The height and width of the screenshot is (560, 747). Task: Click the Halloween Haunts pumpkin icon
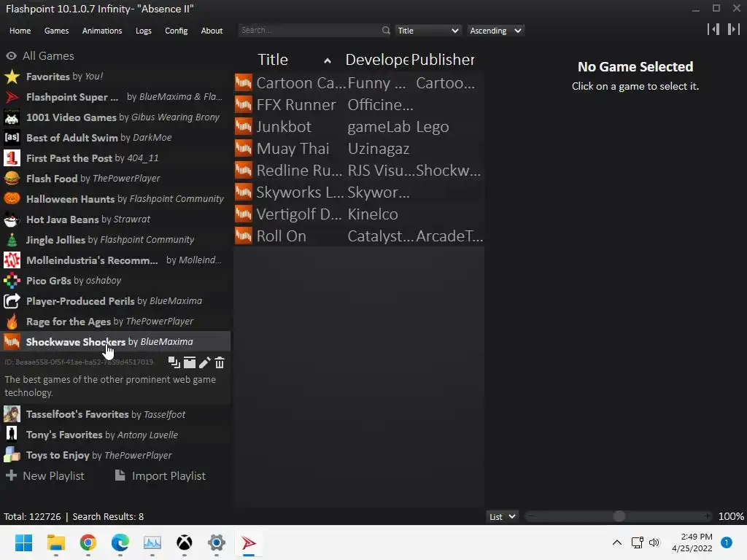click(x=12, y=199)
